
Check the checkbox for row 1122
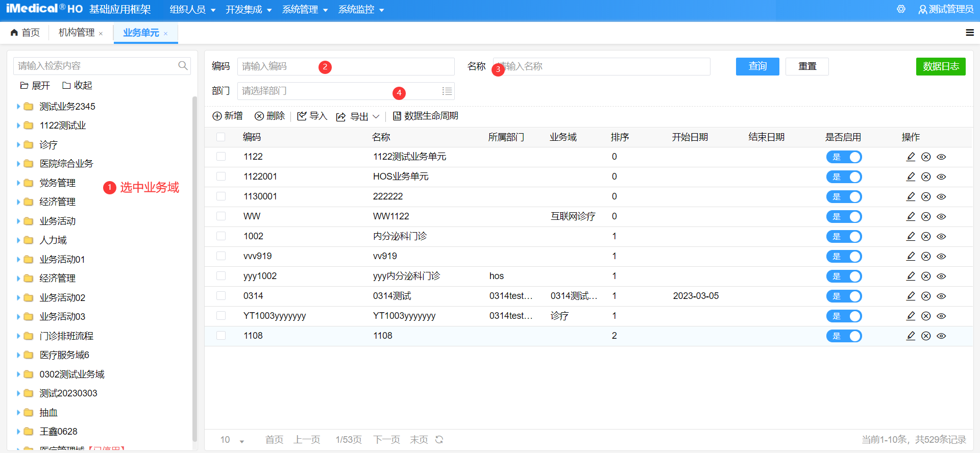tap(220, 157)
